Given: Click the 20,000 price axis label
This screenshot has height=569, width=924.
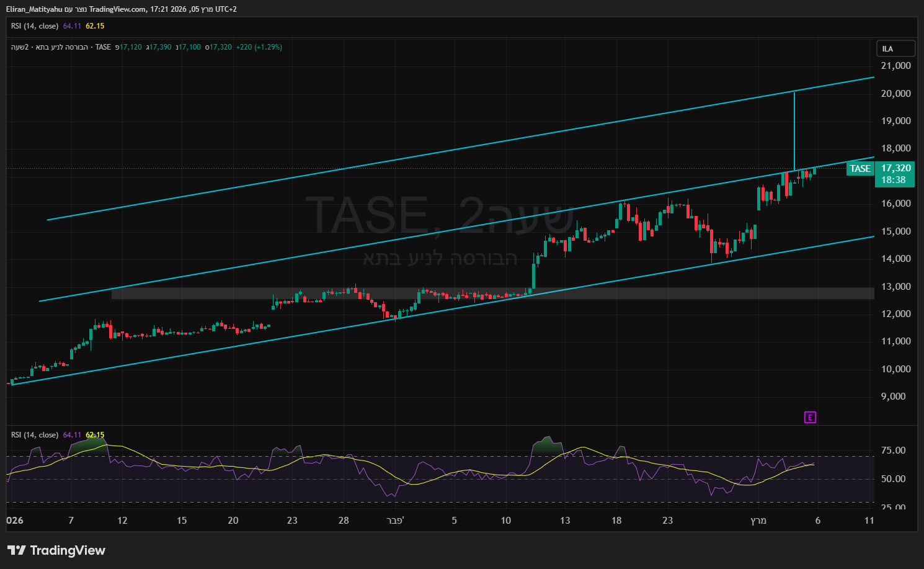Looking at the screenshot, I should click(x=896, y=94).
